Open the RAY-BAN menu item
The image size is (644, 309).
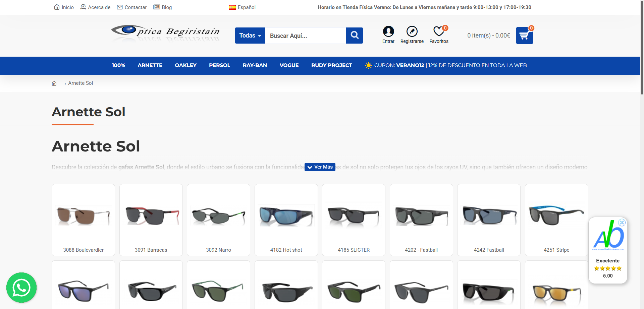[x=255, y=65]
